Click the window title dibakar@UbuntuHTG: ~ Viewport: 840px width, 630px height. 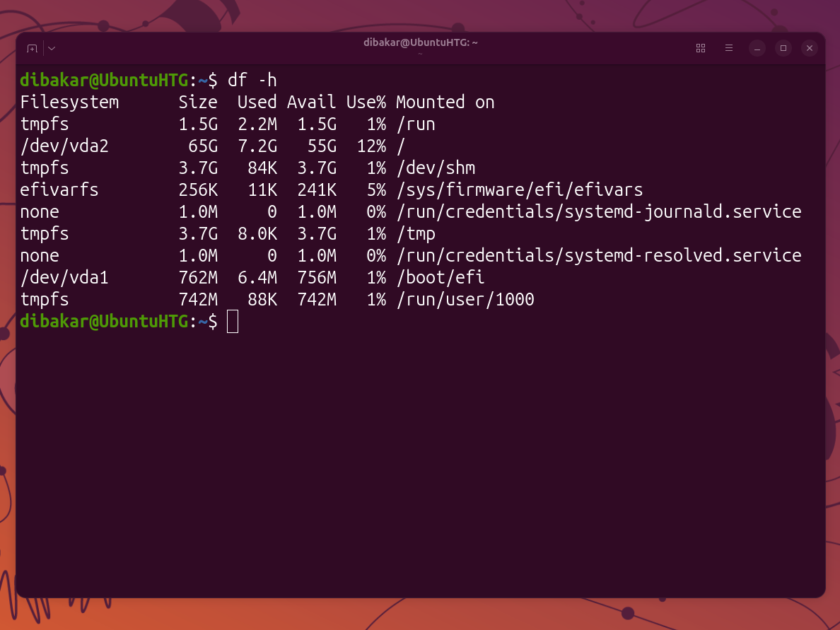(x=421, y=42)
